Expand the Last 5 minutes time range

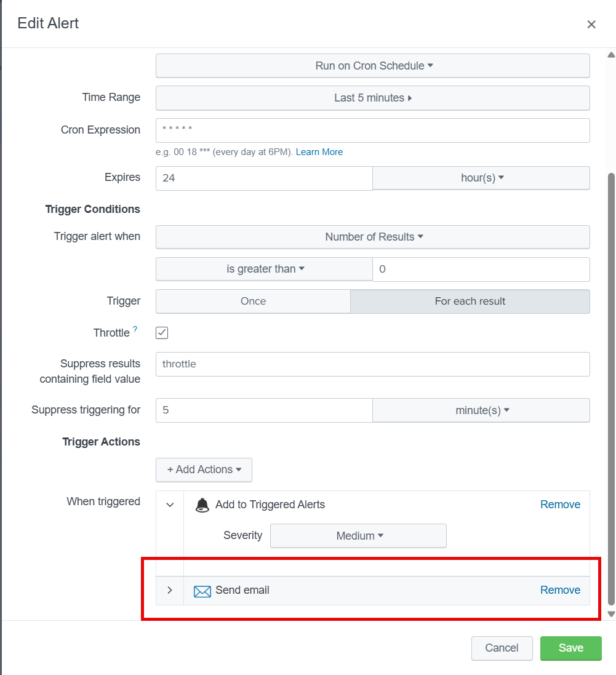[372, 98]
